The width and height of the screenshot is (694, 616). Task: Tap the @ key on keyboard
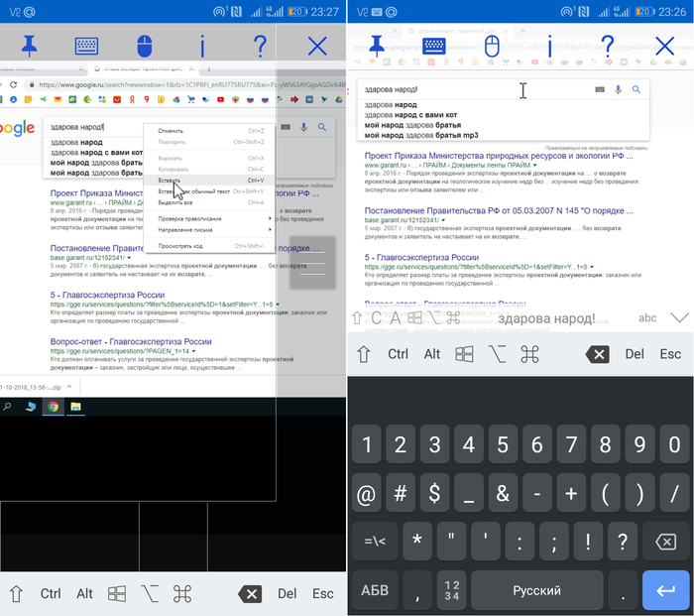coord(366,493)
